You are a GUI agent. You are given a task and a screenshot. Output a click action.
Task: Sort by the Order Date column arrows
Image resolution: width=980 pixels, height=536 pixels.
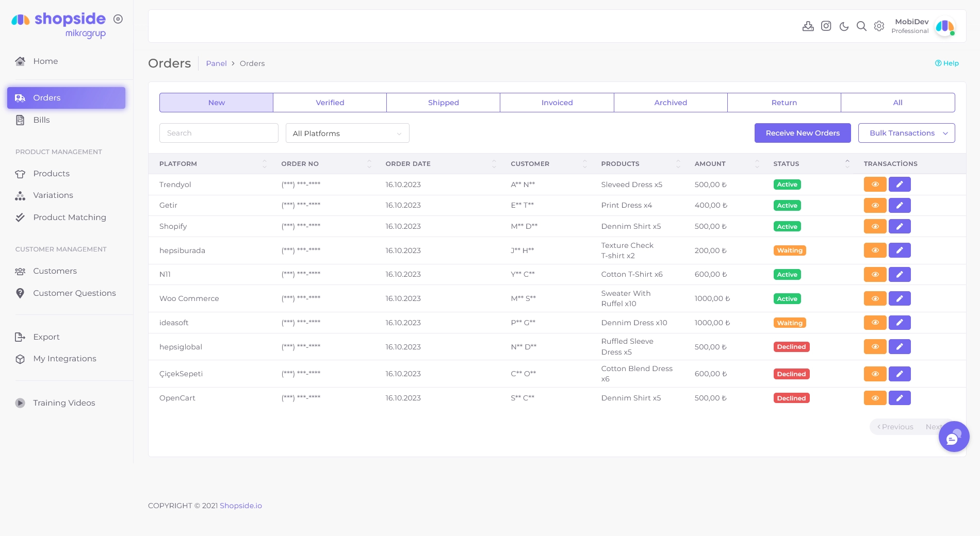pos(494,164)
